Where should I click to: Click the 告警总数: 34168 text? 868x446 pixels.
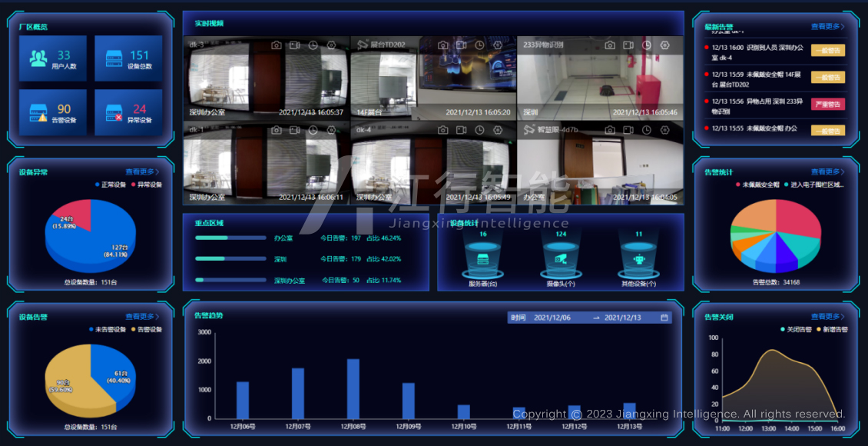coord(776,282)
